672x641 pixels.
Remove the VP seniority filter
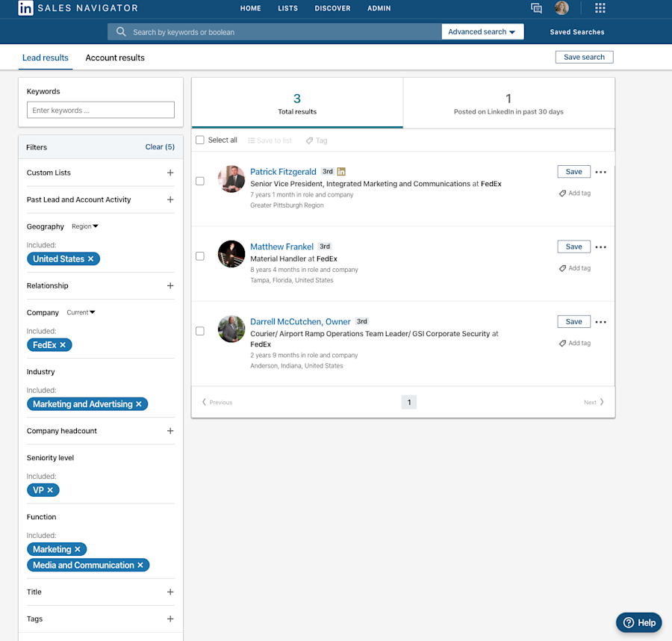[x=50, y=489]
